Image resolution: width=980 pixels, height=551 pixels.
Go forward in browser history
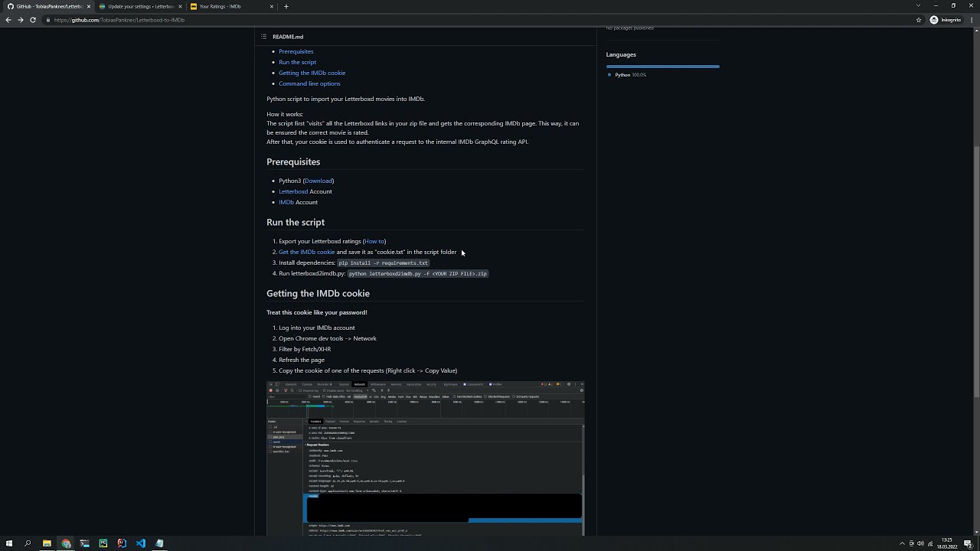[21, 20]
